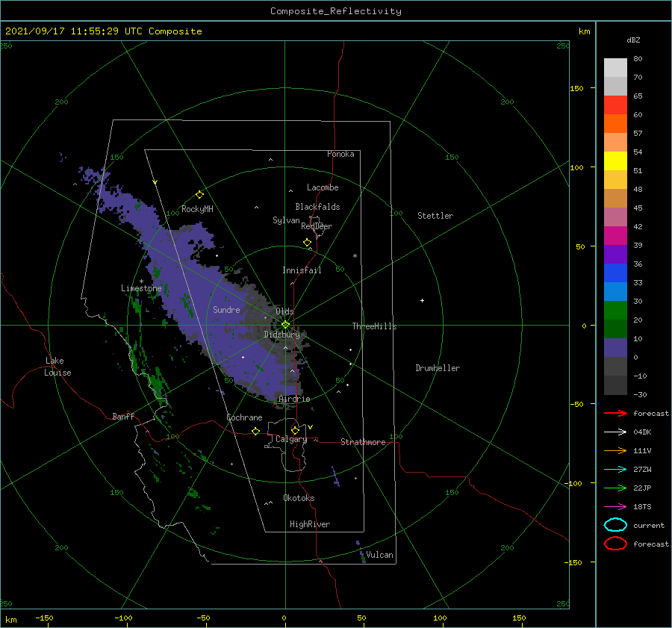Click the dBZ legend heading
The width and height of the screenshot is (672, 628).
(633, 40)
